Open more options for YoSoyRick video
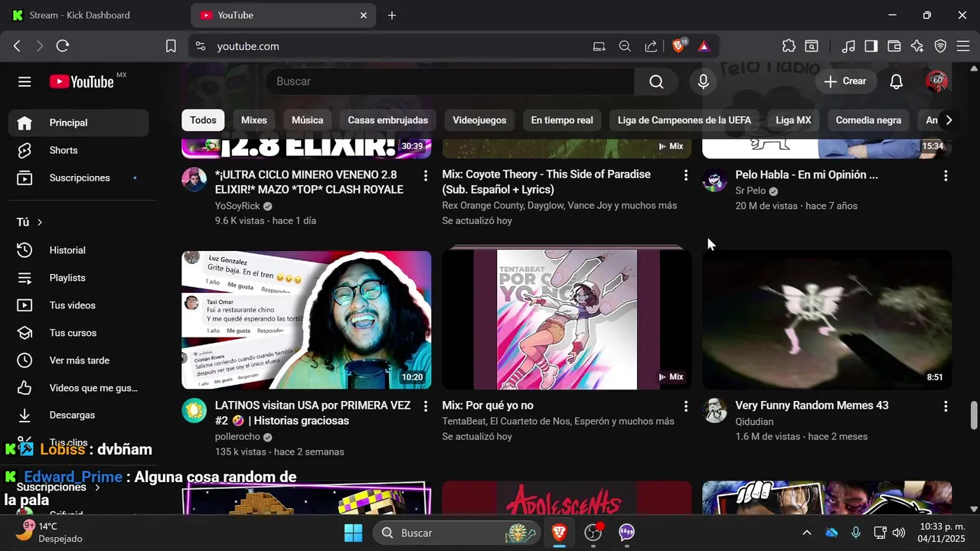980x551 pixels. [x=426, y=176]
